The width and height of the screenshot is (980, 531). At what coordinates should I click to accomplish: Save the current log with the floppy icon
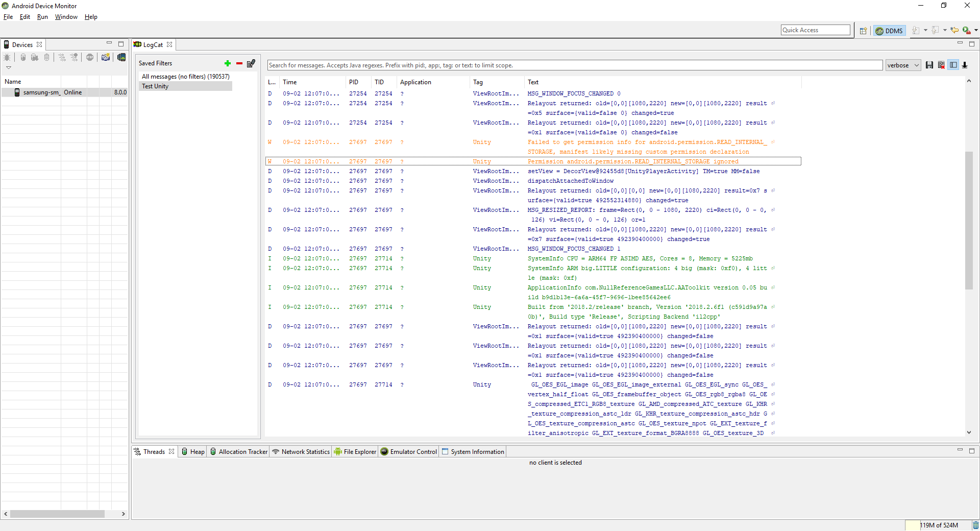tap(929, 65)
